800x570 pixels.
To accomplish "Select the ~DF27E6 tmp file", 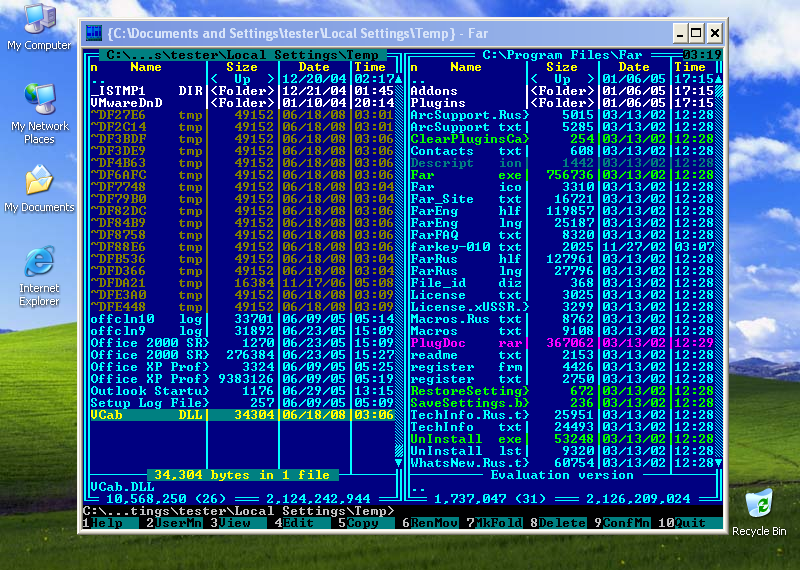I will [242, 115].
